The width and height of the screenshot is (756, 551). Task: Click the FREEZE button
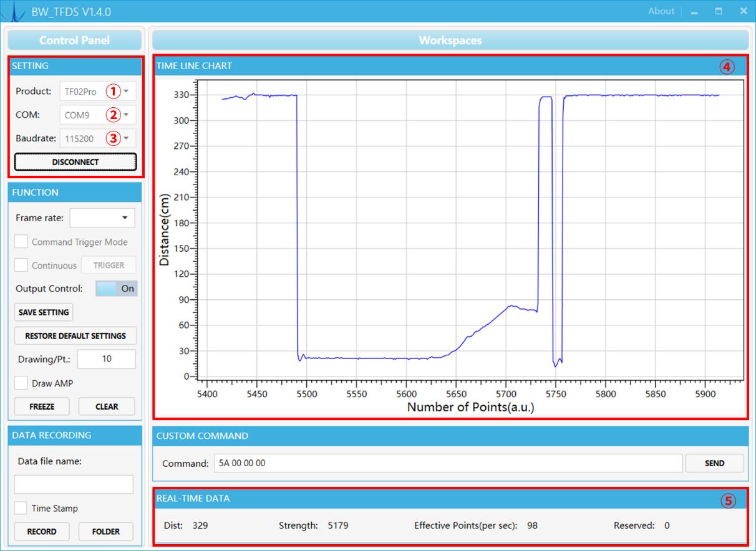tap(42, 406)
